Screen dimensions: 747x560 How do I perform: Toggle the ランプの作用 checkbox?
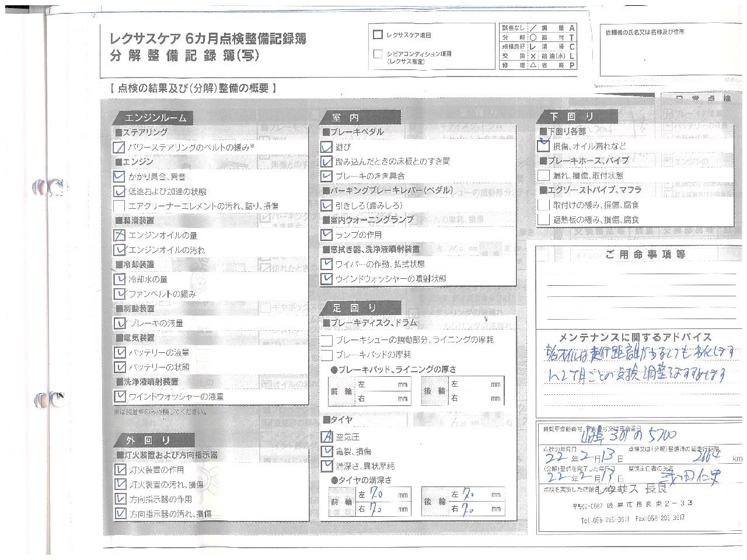[x=326, y=235]
